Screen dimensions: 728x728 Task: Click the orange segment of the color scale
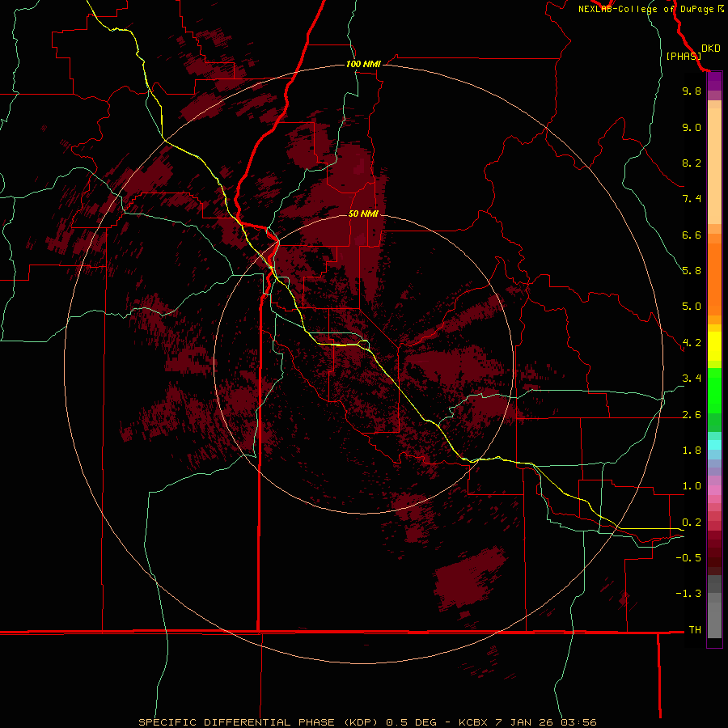tap(714, 278)
